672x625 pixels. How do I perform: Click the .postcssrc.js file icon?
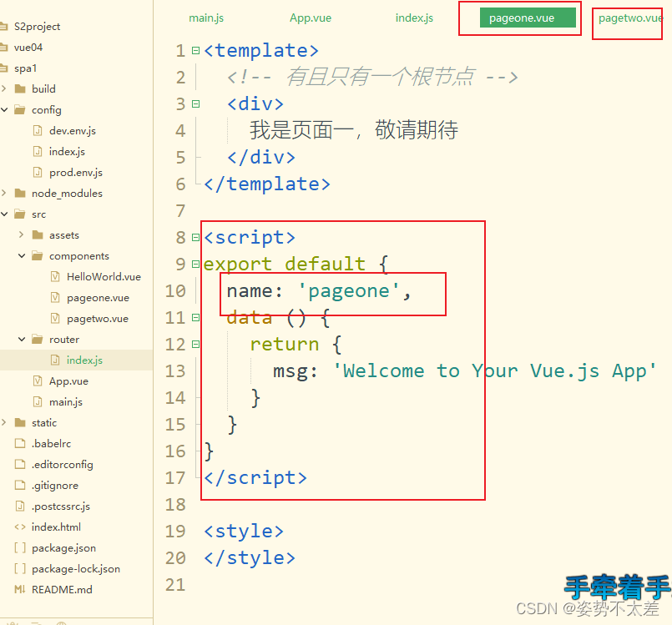pos(20,507)
